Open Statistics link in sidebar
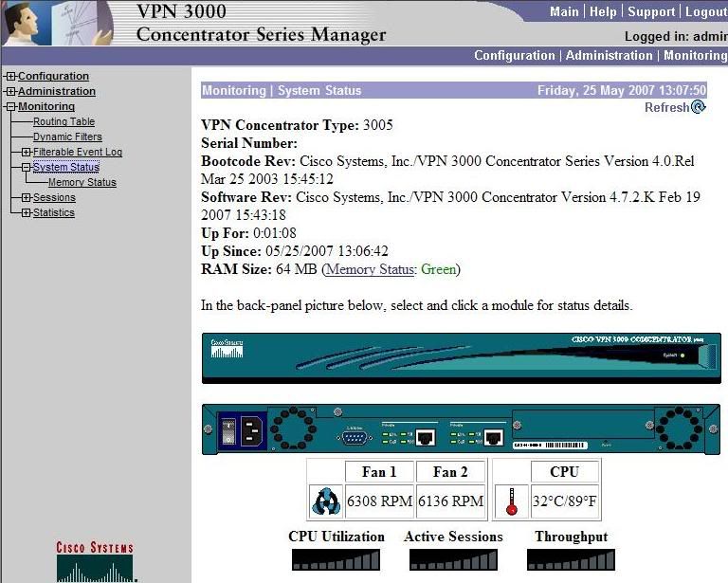The width and height of the screenshot is (728, 583). (x=54, y=213)
